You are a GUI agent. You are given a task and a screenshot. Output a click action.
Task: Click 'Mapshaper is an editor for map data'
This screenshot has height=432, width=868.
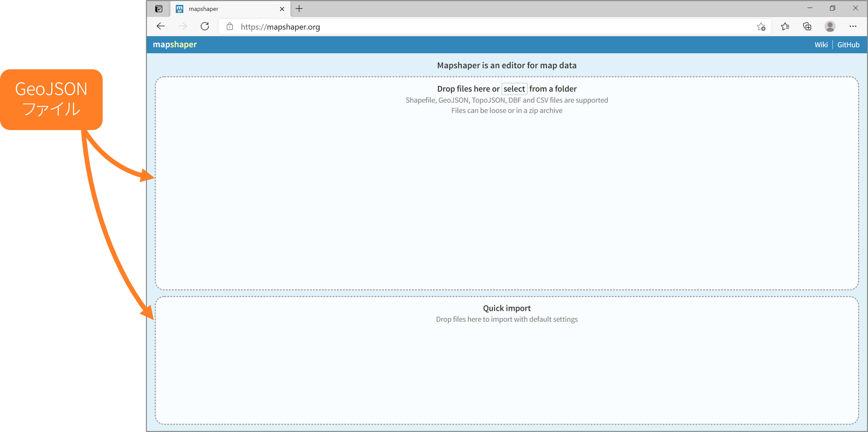point(507,65)
